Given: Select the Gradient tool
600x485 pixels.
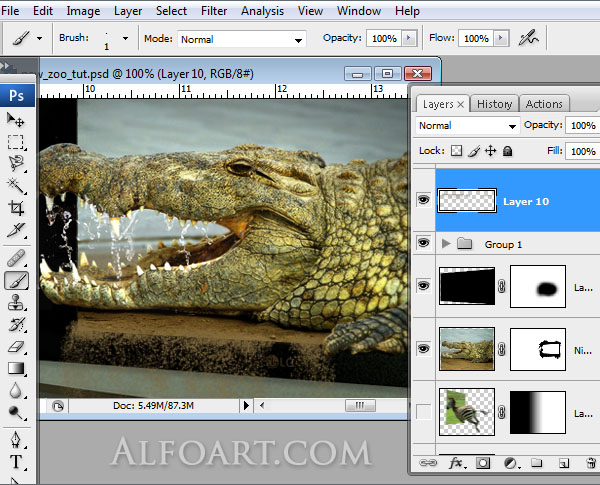Looking at the screenshot, I should click(x=16, y=368).
